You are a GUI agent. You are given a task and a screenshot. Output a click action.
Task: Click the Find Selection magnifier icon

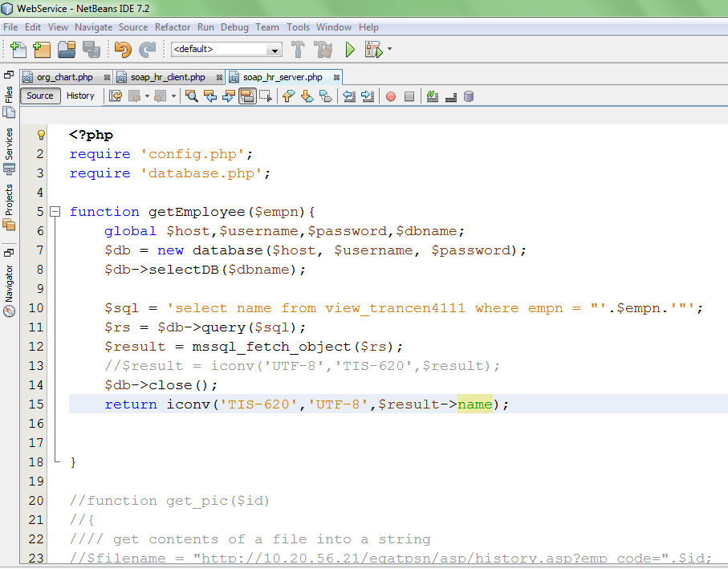(x=192, y=96)
